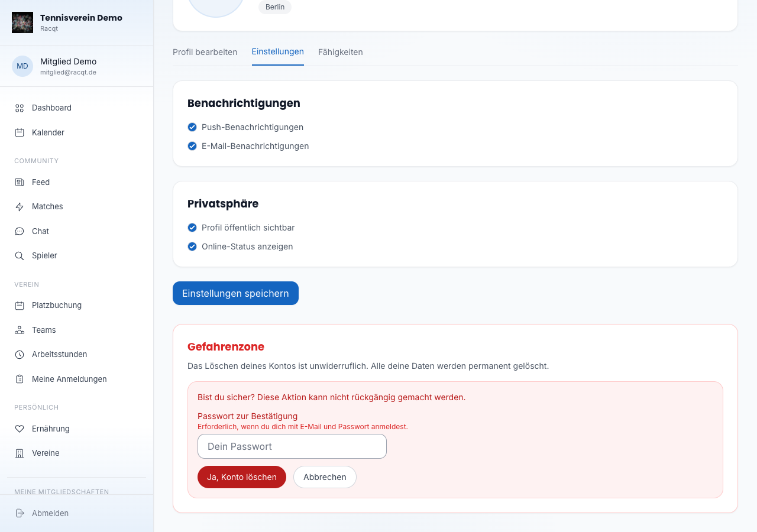This screenshot has height=532, width=757.
Task: Open the Dashboard grid icon
Action: point(20,108)
